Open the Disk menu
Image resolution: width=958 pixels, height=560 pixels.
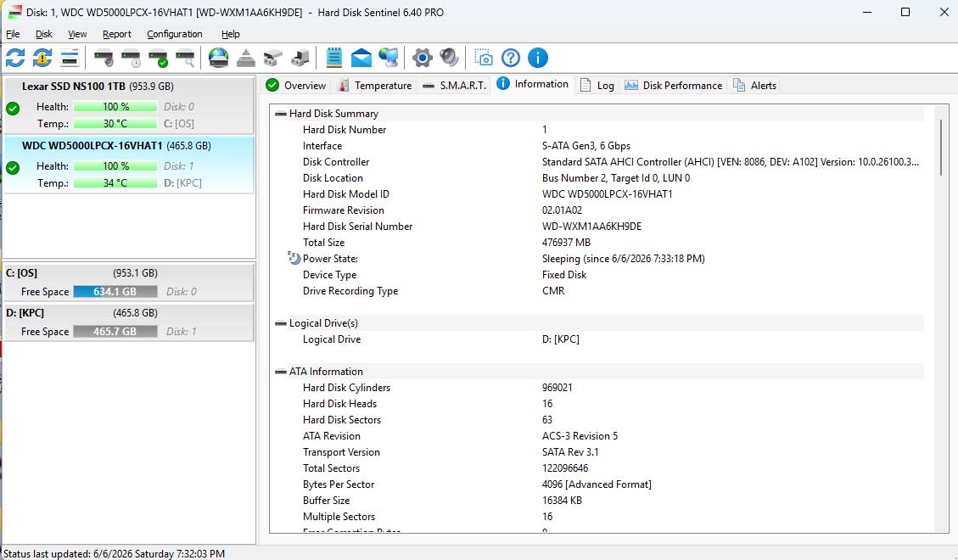coord(44,34)
